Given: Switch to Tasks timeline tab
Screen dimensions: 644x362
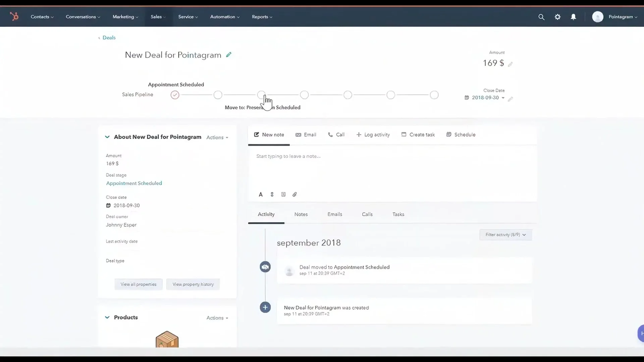Looking at the screenshot, I should 398,215.
